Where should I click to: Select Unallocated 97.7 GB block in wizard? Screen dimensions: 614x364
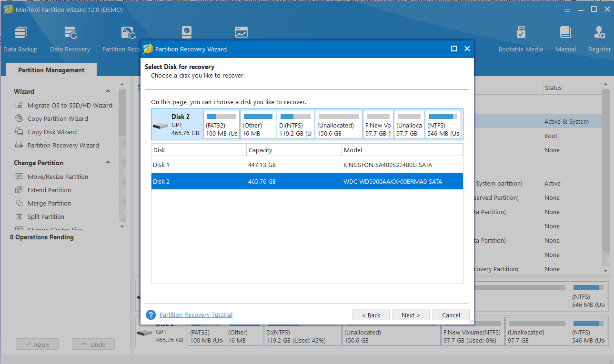[x=409, y=125]
